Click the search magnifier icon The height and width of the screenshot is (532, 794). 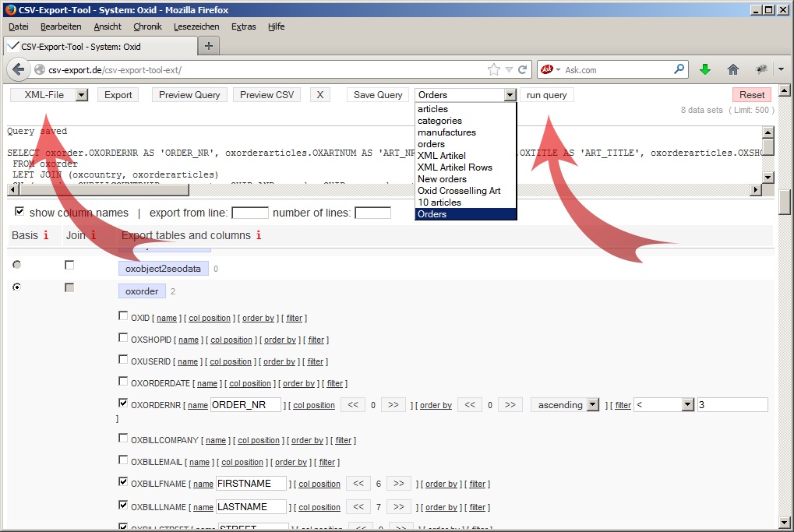(679, 69)
